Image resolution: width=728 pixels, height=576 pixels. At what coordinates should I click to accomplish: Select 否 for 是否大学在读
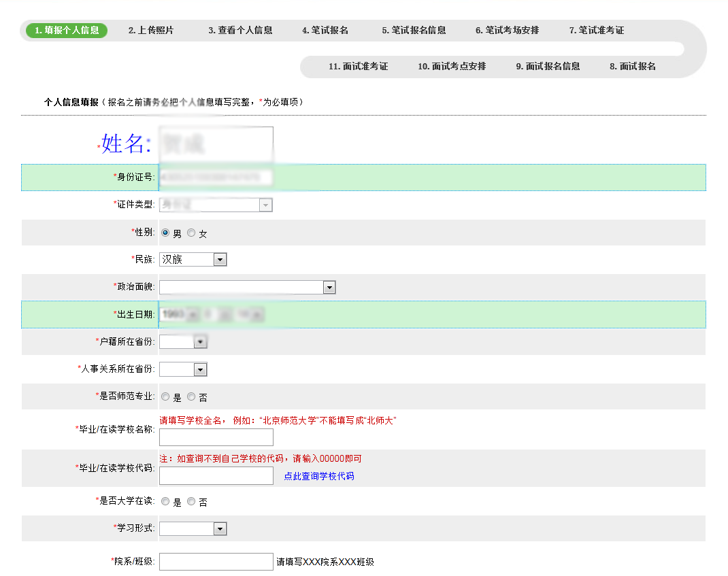point(191,502)
